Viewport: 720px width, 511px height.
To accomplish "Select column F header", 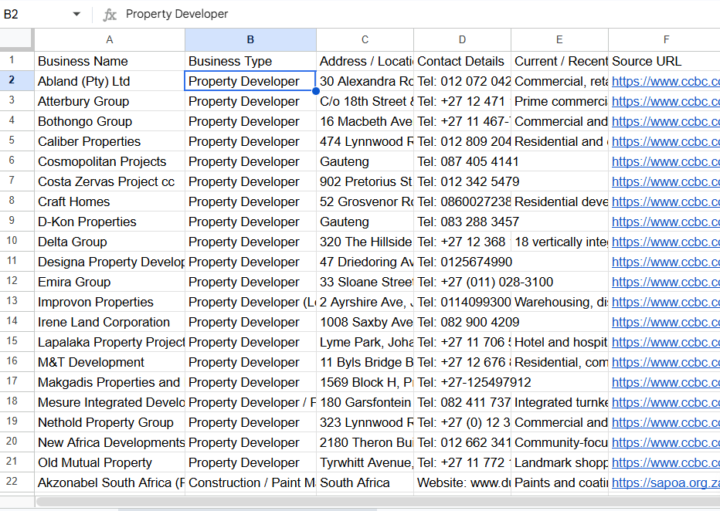I will 665,39.
